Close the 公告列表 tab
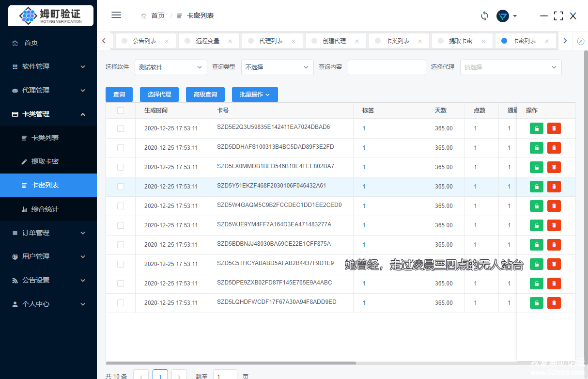The width and height of the screenshot is (588, 379). click(x=167, y=41)
